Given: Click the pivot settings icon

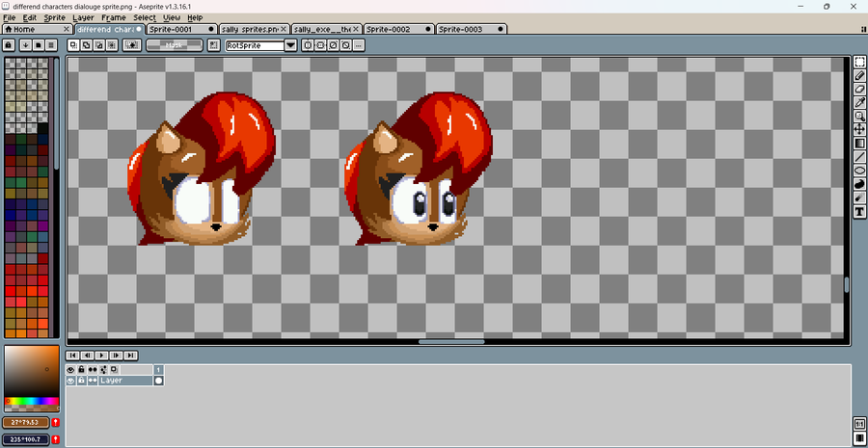Looking at the screenshot, I should [x=213, y=45].
